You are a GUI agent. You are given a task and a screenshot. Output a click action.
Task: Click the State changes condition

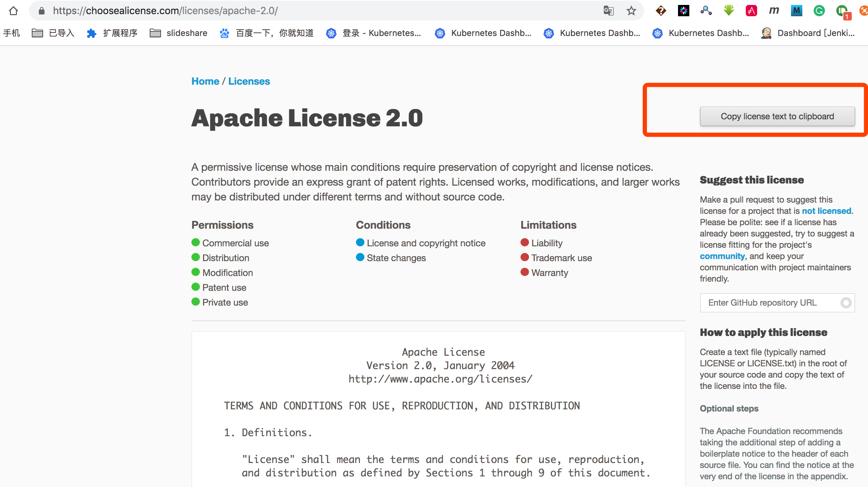click(x=391, y=258)
